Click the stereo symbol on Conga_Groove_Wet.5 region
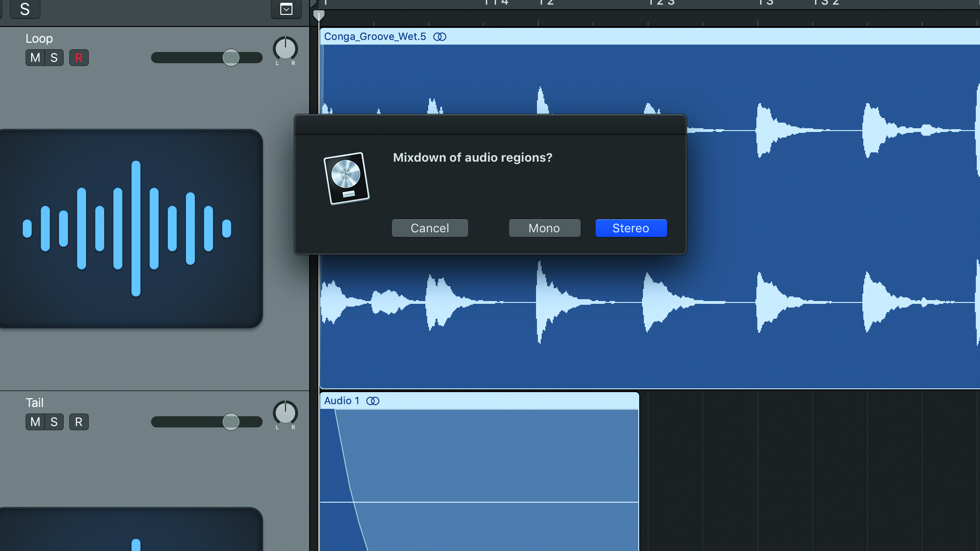 click(x=440, y=37)
